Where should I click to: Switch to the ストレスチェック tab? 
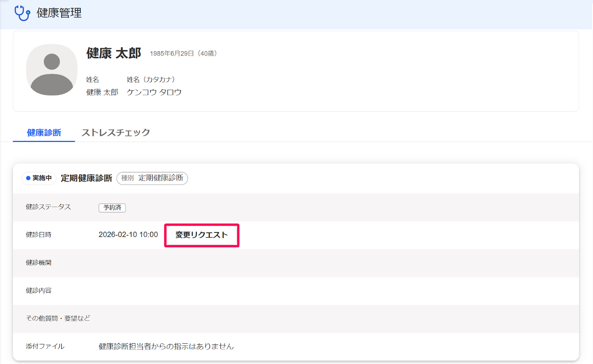click(116, 133)
